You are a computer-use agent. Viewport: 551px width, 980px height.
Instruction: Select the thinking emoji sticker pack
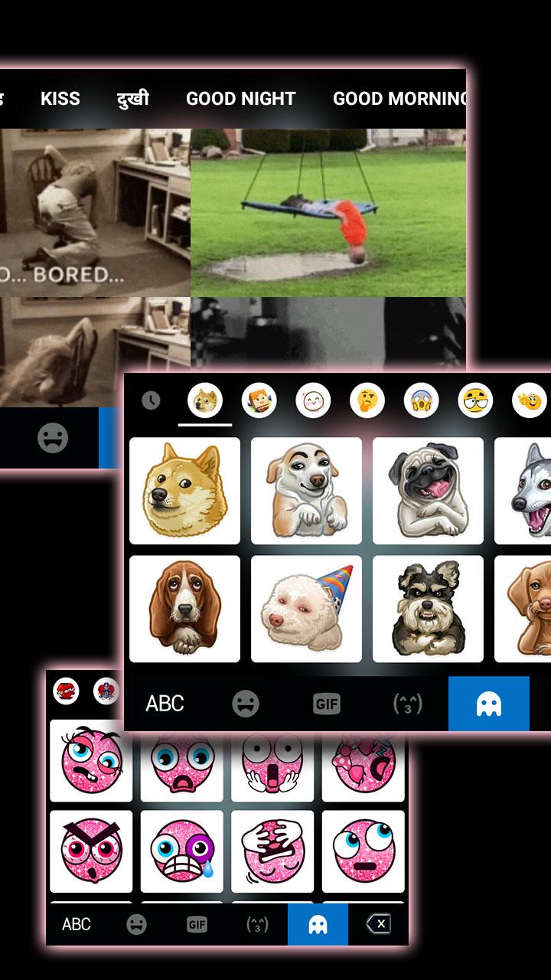[x=367, y=400]
